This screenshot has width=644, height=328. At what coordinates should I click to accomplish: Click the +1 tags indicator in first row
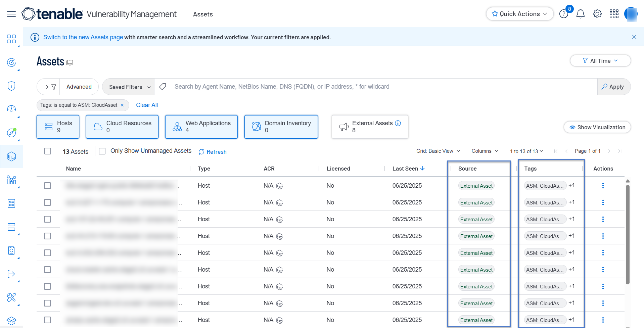[571, 185]
